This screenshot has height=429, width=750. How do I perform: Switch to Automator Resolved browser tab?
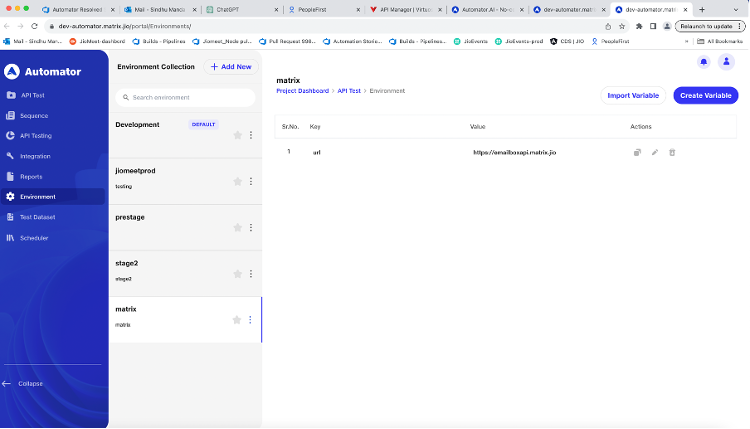77,10
